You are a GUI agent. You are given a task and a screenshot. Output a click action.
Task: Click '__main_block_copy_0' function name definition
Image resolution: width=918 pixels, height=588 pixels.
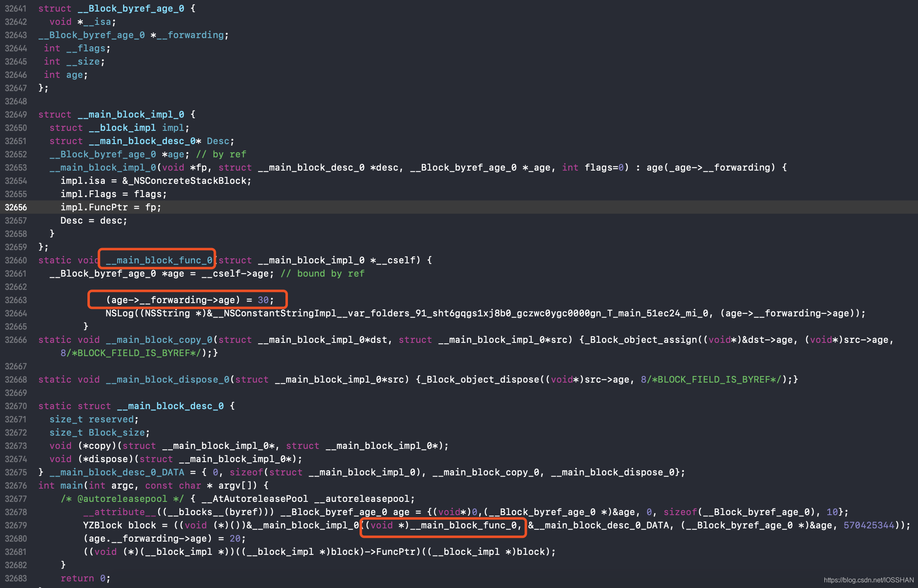(x=159, y=340)
